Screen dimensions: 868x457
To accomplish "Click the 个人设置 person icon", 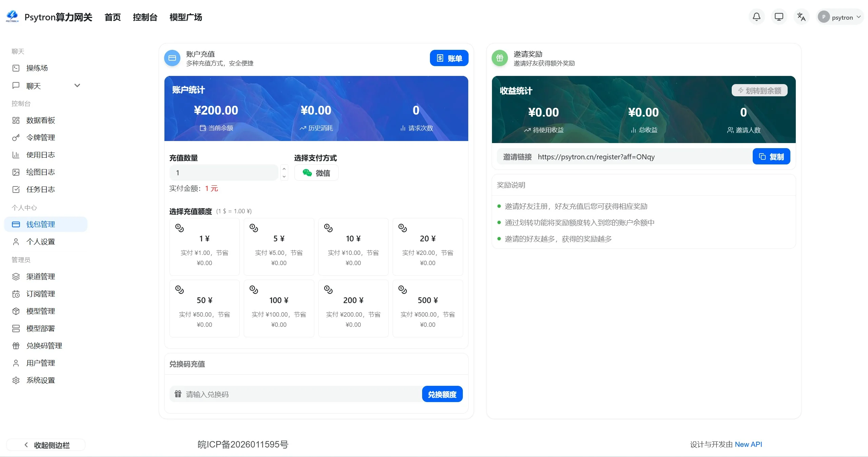I will (16, 241).
